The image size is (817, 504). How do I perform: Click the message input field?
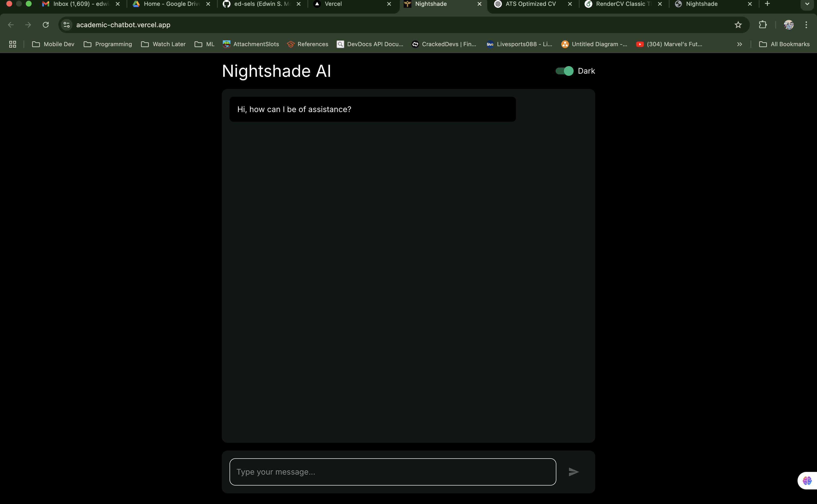(392, 472)
